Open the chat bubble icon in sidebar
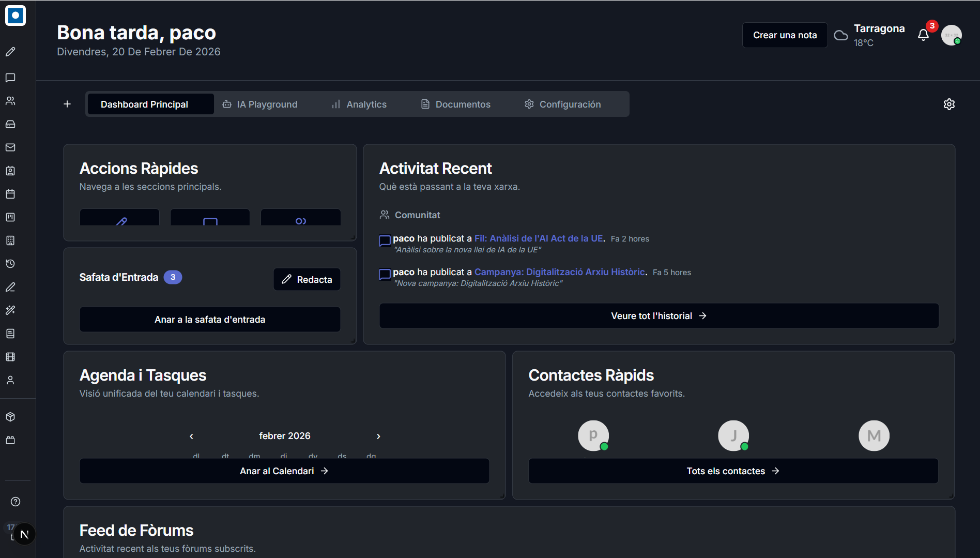This screenshot has height=558, width=980. coord(10,78)
